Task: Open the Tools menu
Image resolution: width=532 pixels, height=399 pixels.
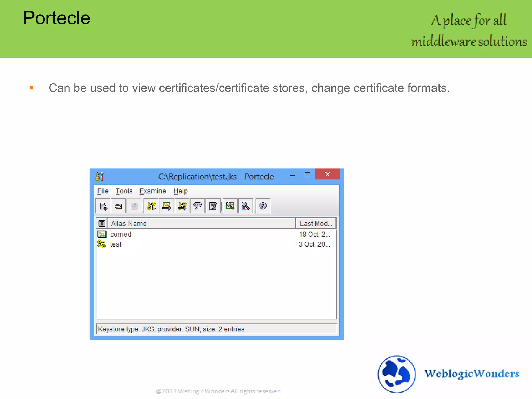Action: pos(124,191)
